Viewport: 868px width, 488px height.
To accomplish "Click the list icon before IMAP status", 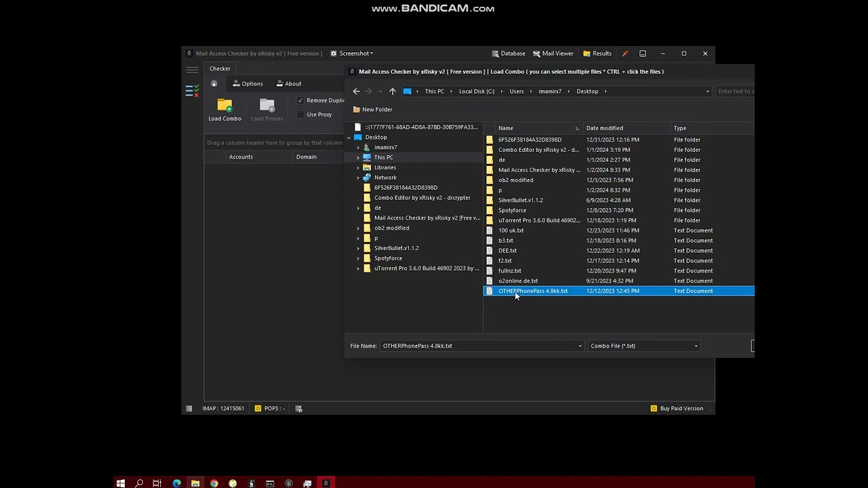I will [189, 409].
